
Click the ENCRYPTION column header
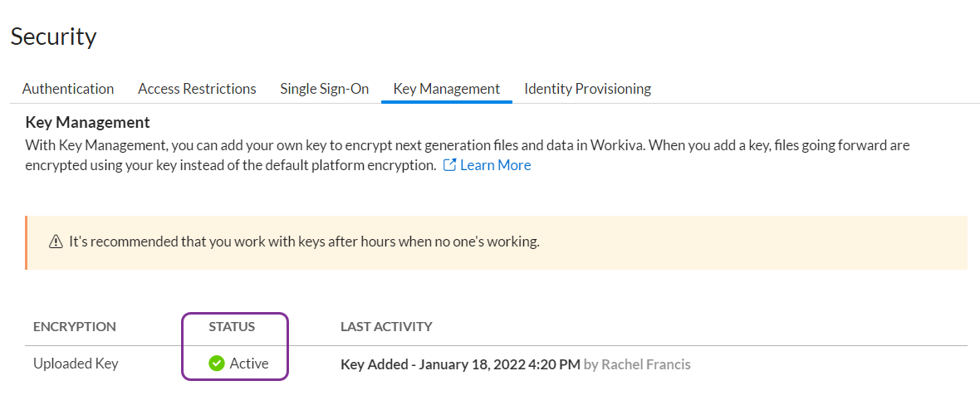75,327
